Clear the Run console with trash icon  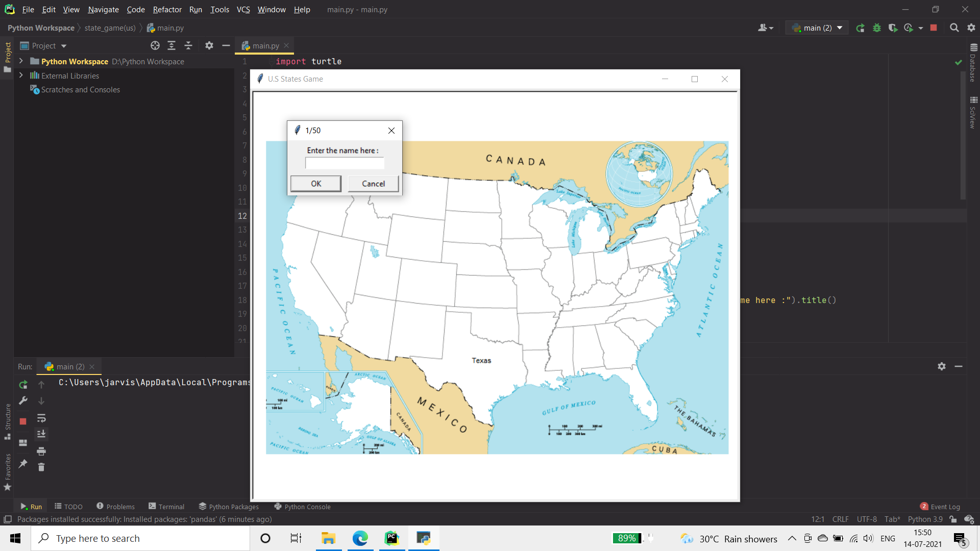tap(41, 467)
